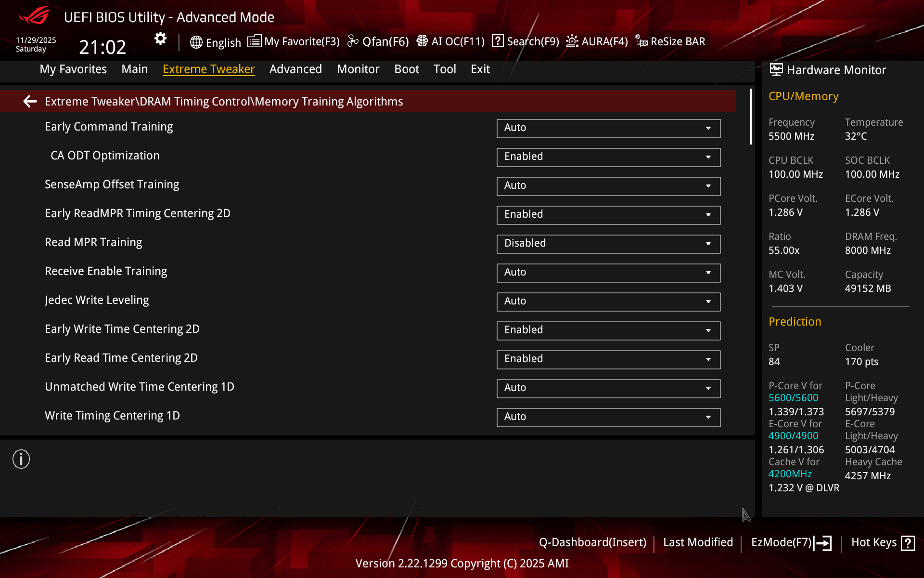Expand Read MPR Training dropdown

(608, 244)
